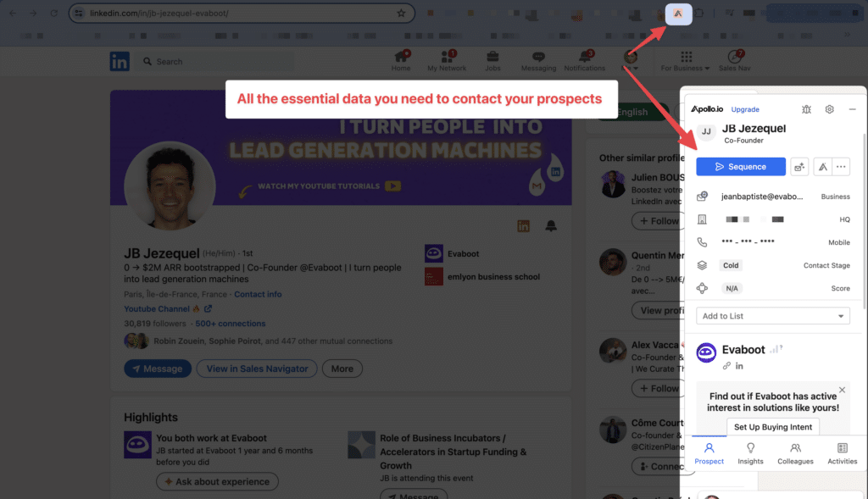The height and width of the screenshot is (499, 868).
Task: Click the bug report icon in Apollo panel
Action: coord(806,109)
